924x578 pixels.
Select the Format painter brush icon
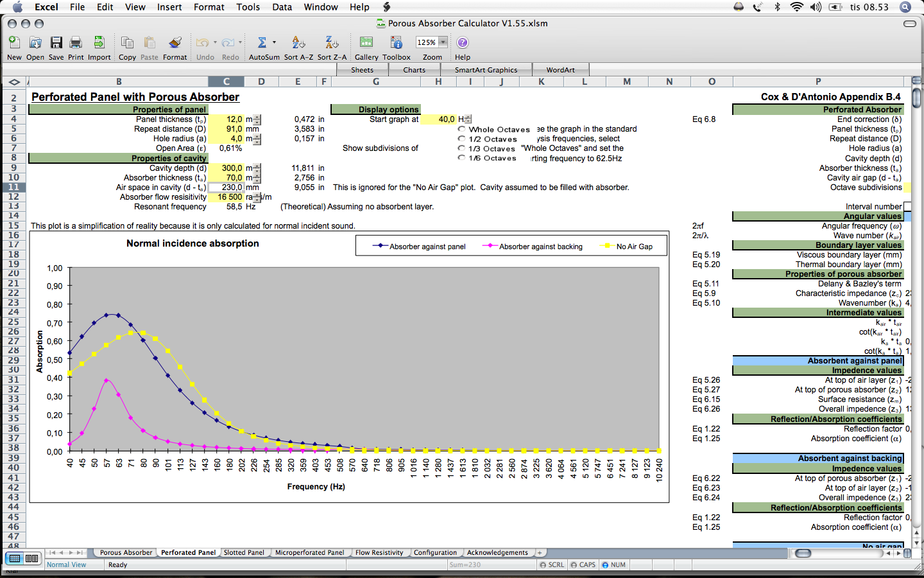tap(175, 43)
